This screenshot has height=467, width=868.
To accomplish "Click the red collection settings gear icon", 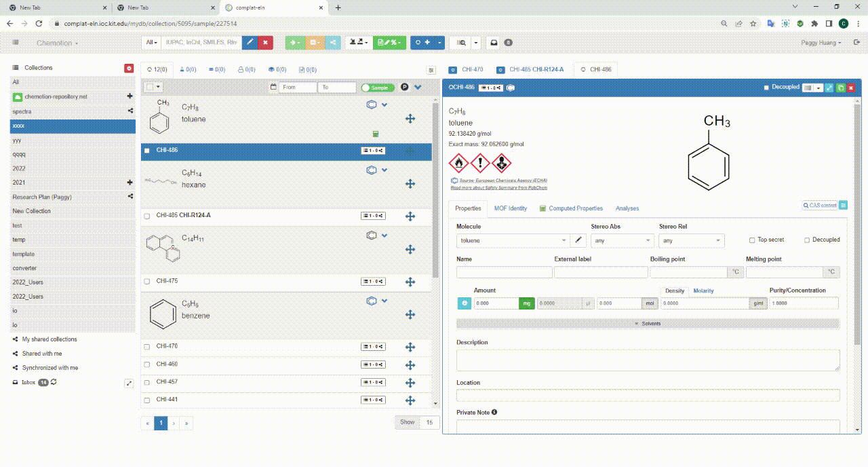I will 129,68.
